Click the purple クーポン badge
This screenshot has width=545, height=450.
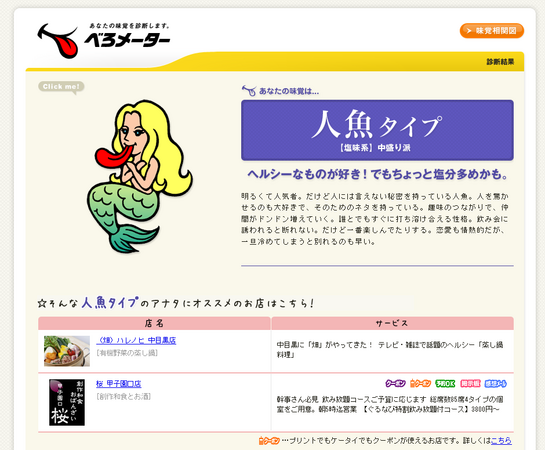point(396,383)
